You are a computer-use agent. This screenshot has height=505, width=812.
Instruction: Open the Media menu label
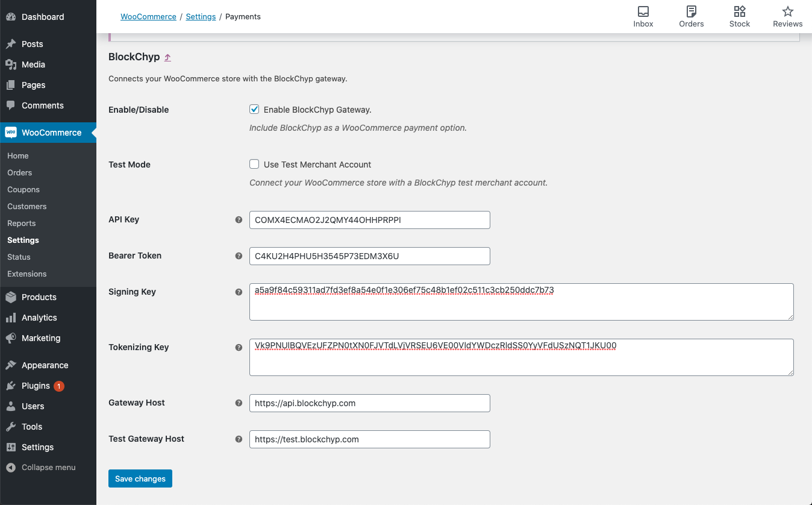[x=34, y=64]
